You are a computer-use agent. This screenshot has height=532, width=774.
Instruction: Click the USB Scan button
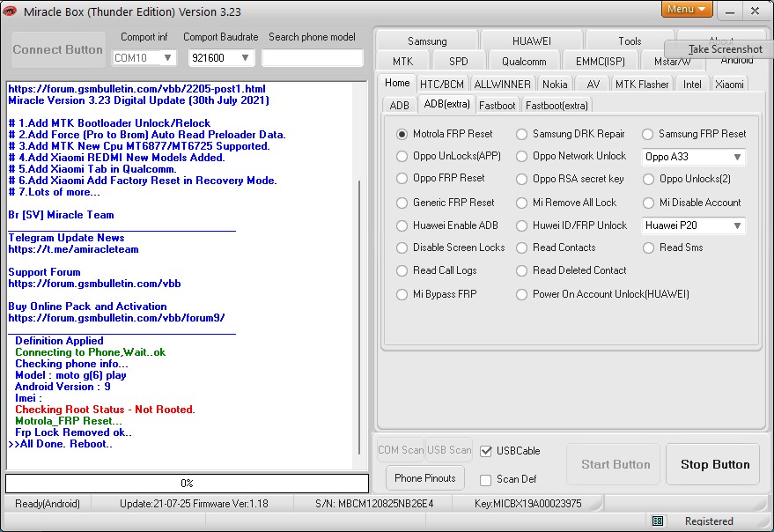click(449, 450)
